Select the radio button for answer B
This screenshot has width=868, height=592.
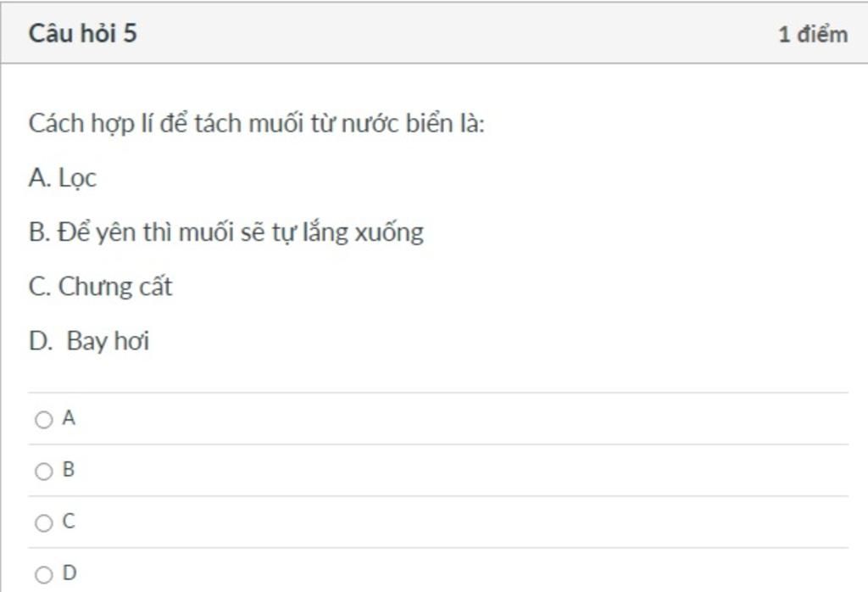pos(43,472)
